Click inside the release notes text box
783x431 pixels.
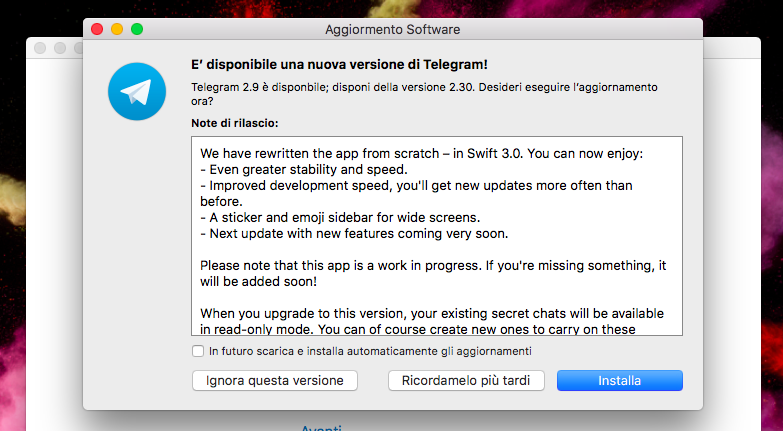click(x=437, y=236)
